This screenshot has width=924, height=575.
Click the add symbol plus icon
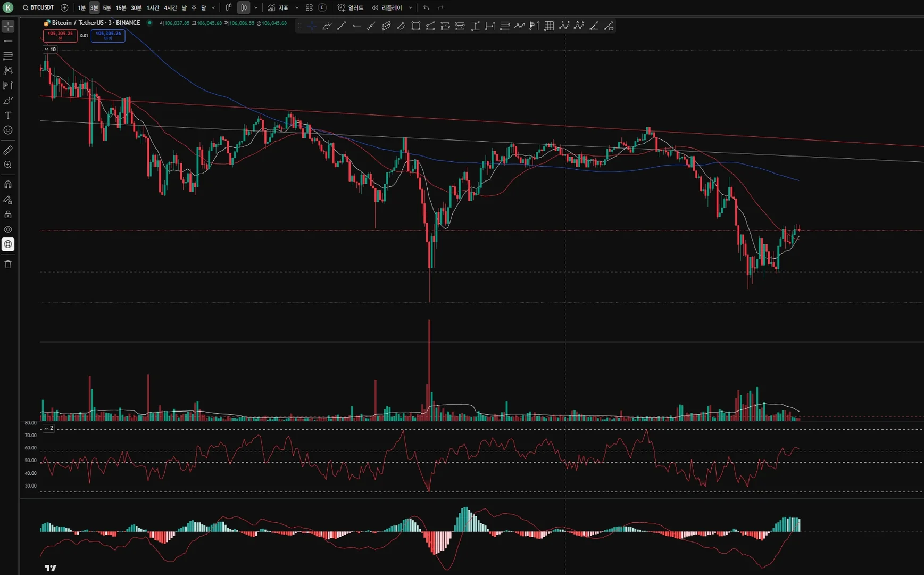click(64, 7)
